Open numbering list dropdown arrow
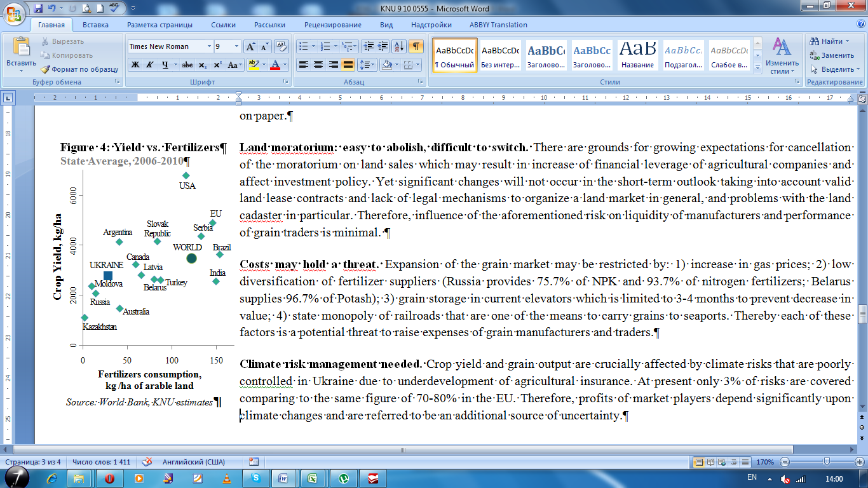Viewport: 868px width, 488px height. coord(335,46)
